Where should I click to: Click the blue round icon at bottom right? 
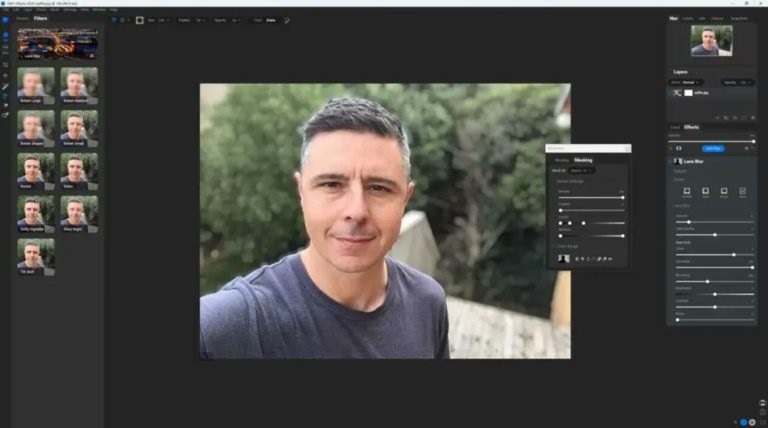(744, 422)
